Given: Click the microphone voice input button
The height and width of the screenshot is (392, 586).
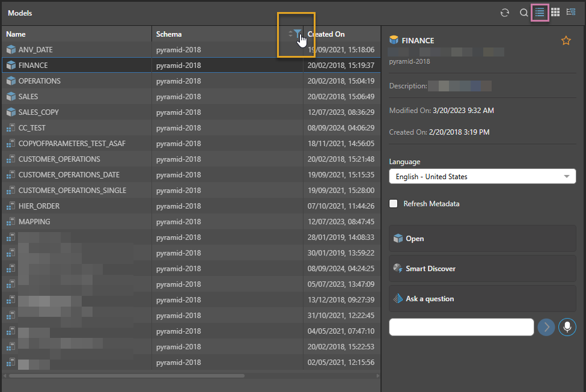Looking at the screenshot, I should coord(567,327).
